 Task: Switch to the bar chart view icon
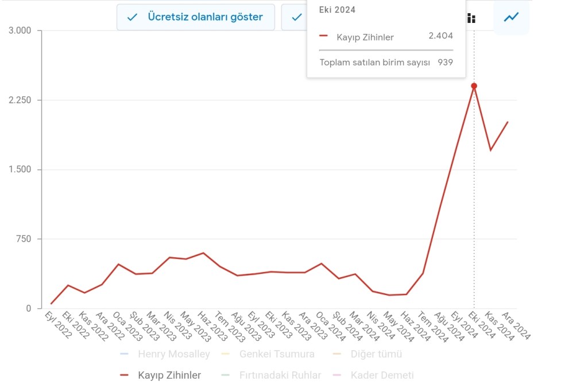(x=471, y=18)
